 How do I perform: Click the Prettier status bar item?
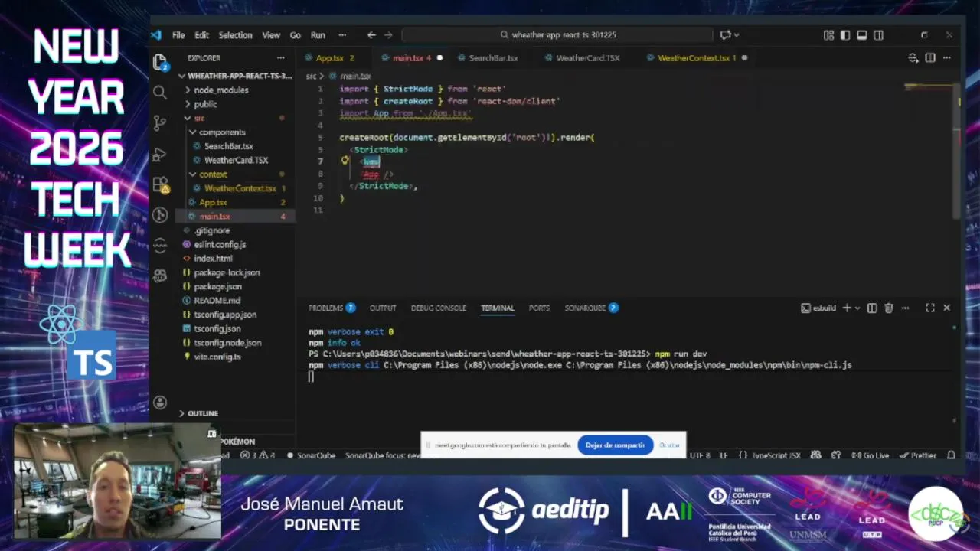coord(918,455)
